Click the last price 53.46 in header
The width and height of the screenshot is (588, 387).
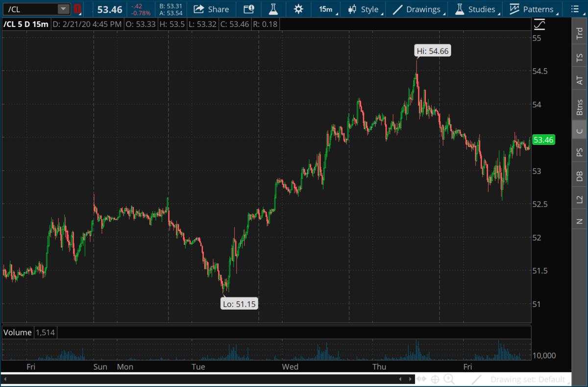pos(110,9)
